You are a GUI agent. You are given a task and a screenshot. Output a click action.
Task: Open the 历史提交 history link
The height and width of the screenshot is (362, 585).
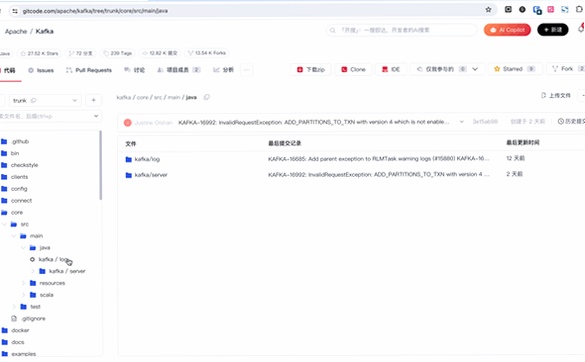(571, 121)
